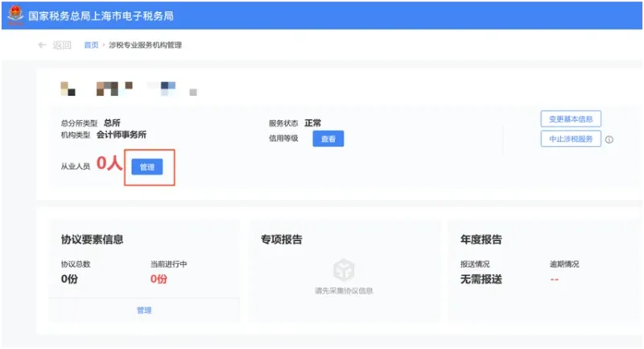Click the info icon beside 中止涉税服务
The width and height of the screenshot is (644, 349).
point(609,139)
